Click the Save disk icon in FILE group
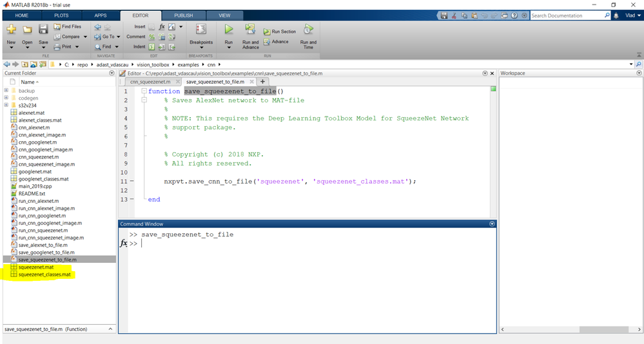The width and height of the screenshot is (644, 344). 43,29
